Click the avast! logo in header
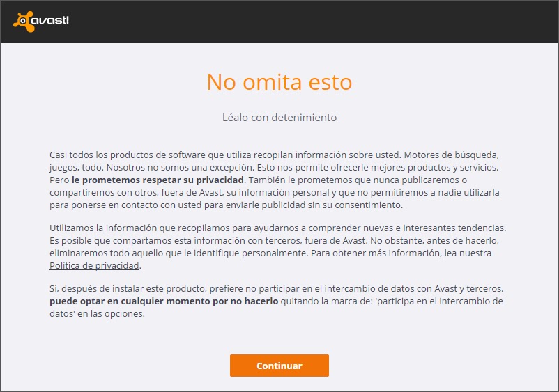 [x=41, y=22]
